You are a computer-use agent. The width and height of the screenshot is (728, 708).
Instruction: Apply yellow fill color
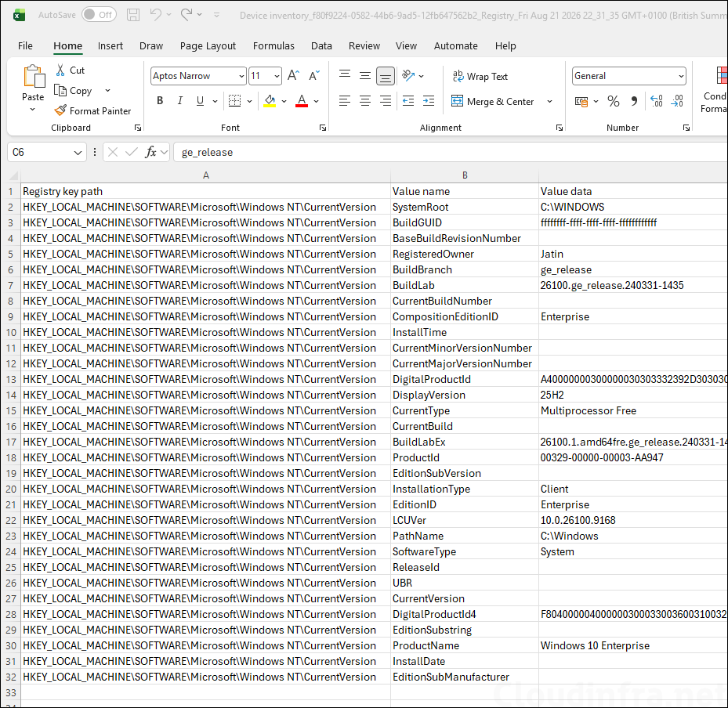(270, 101)
